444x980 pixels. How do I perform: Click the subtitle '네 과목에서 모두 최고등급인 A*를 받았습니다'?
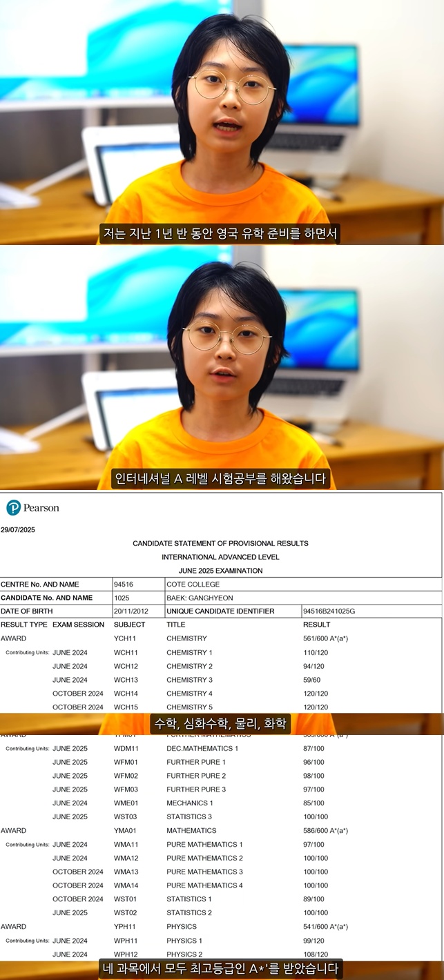pyautogui.click(x=221, y=969)
